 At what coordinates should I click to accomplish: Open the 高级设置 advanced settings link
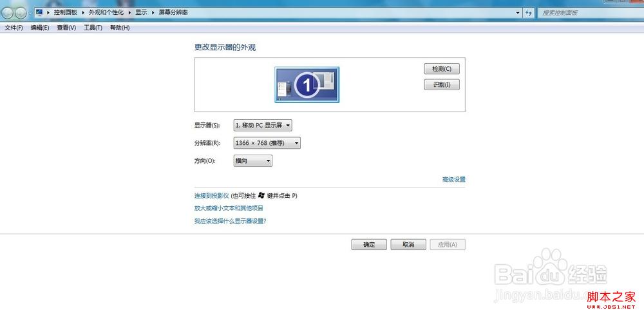tap(454, 180)
